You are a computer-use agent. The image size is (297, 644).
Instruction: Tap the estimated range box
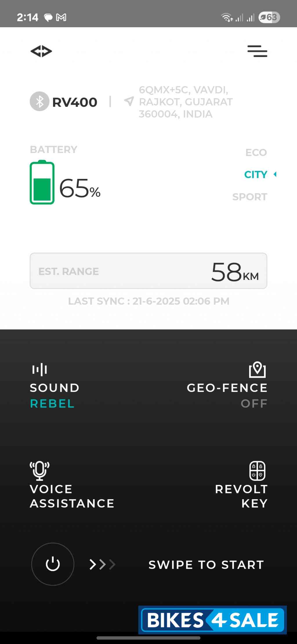[148, 271]
